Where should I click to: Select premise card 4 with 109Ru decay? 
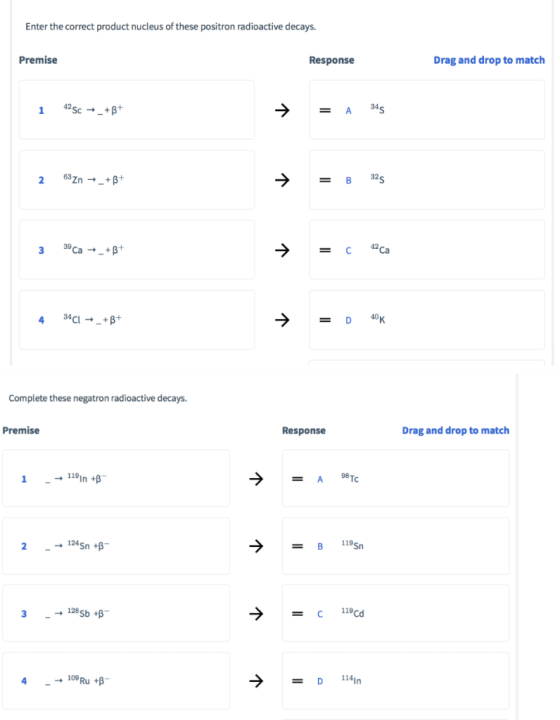(116, 681)
